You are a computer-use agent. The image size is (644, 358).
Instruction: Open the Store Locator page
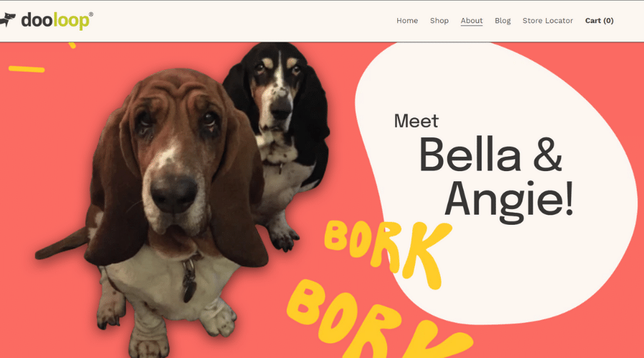click(x=547, y=21)
